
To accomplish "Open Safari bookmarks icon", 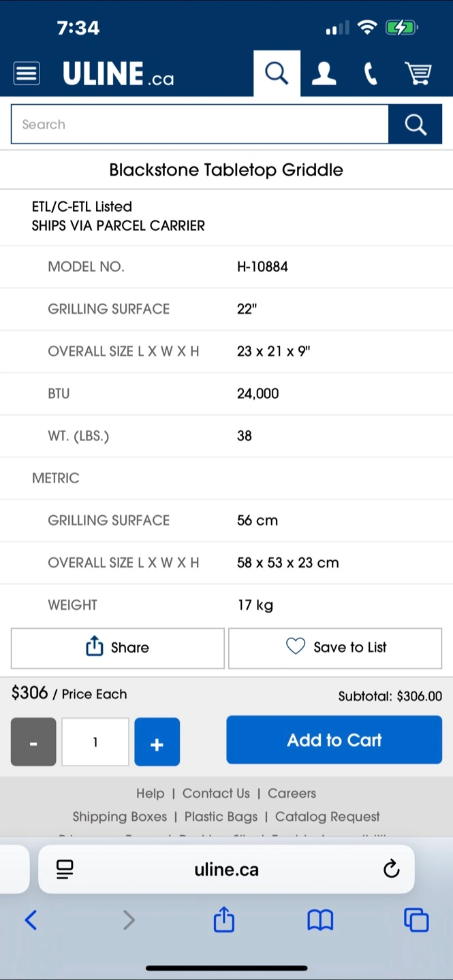I will tap(320, 920).
